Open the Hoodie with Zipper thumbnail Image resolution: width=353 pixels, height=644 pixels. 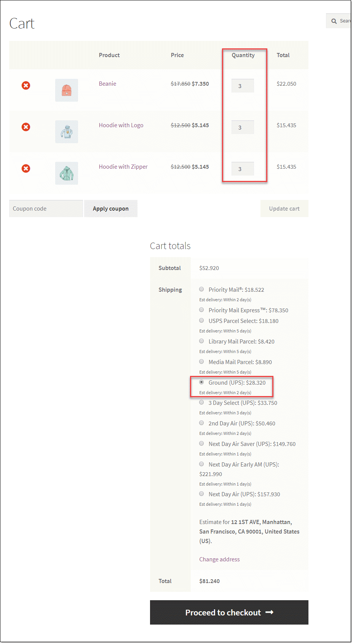67,173
